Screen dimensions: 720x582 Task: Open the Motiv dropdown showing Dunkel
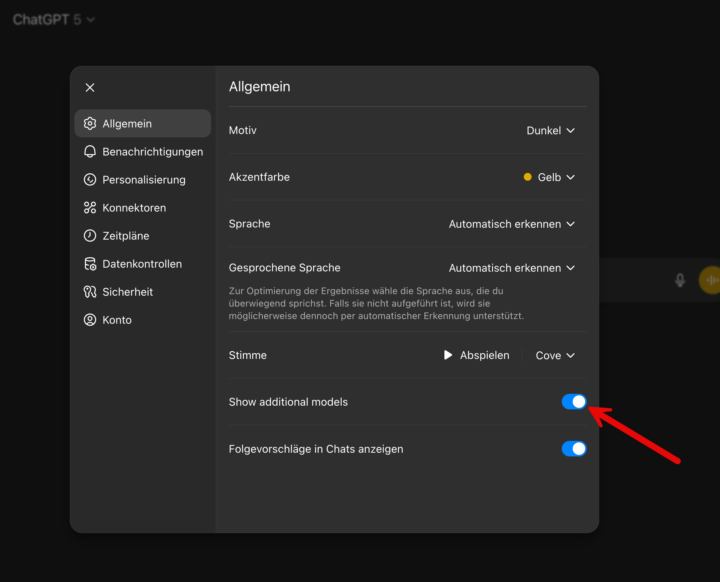pyautogui.click(x=550, y=130)
